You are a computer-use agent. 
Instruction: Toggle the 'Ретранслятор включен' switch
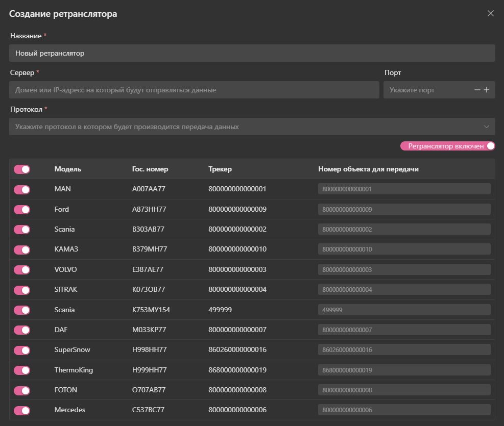490,146
